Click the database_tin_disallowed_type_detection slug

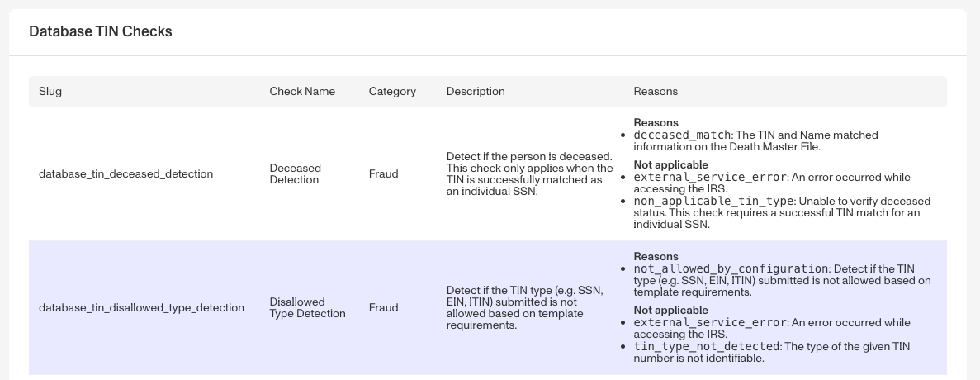click(141, 307)
